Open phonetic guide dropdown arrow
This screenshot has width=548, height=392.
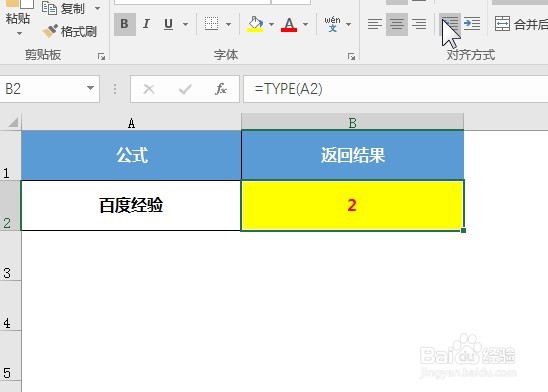(x=348, y=24)
